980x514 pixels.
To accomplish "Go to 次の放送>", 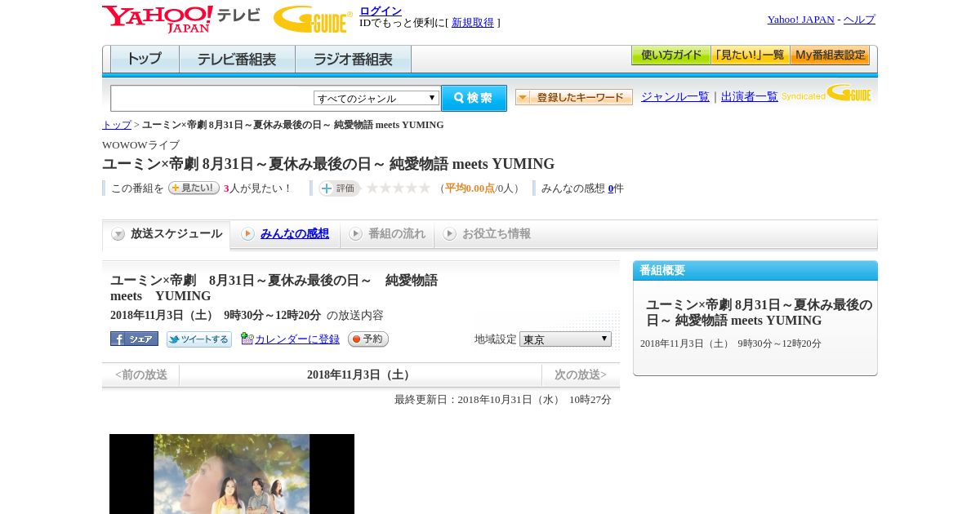I will pos(581,375).
